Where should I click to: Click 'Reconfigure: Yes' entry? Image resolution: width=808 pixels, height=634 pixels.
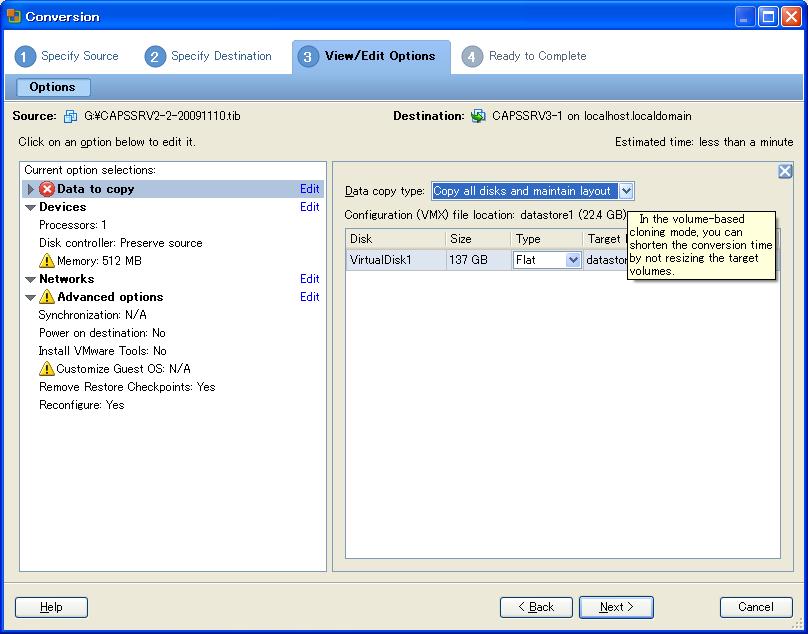[x=81, y=405]
